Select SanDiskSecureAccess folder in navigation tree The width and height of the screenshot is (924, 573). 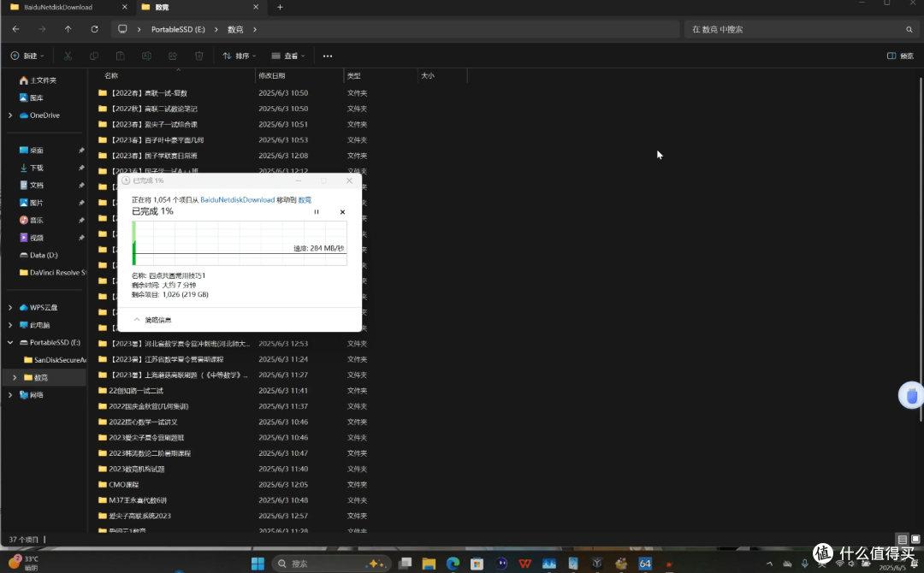click(54, 360)
